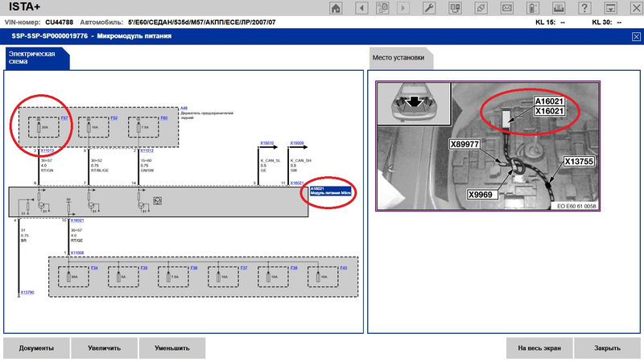Zoom out with the Уменьшить button
644x362 pixels.
[171, 348]
